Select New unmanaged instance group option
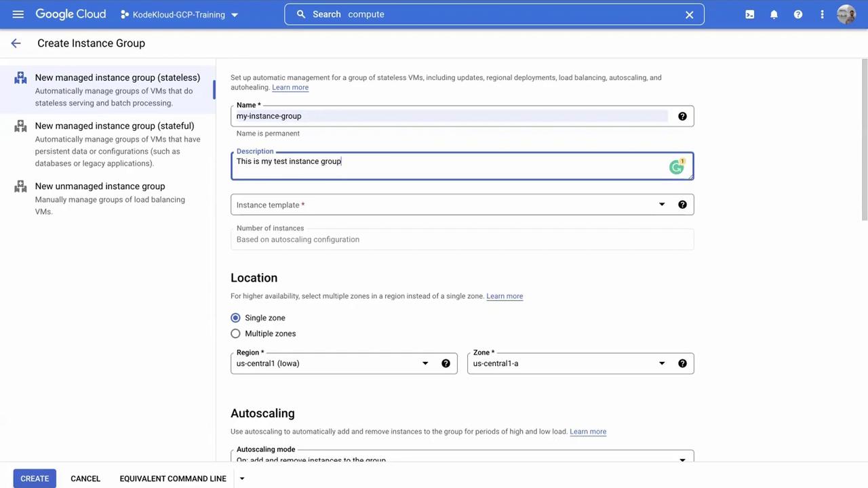Viewport: 868px width, 488px height. click(x=100, y=186)
